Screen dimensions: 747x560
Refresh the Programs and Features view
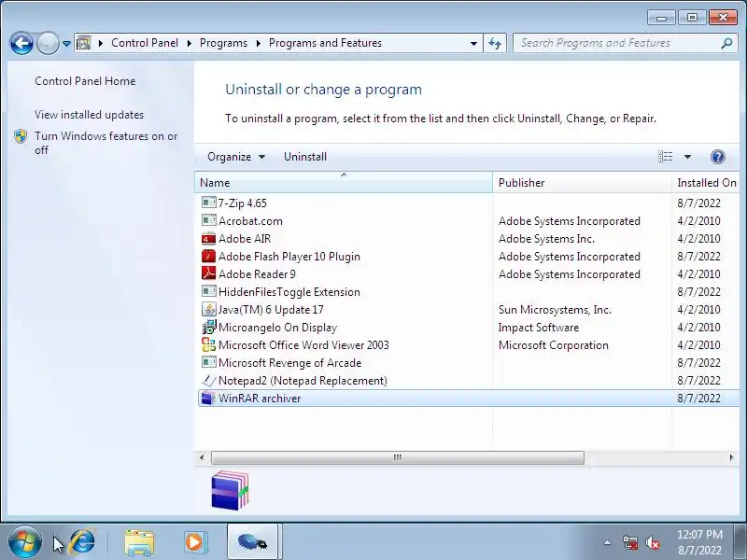pos(495,43)
